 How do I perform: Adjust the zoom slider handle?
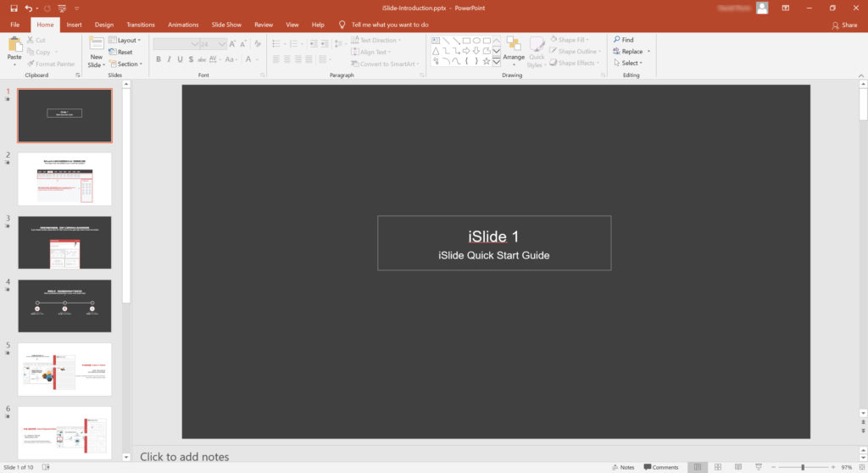pyautogui.click(x=803, y=467)
